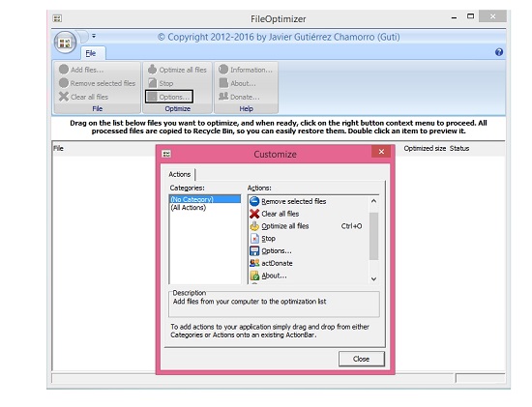Click the Stop icon in ribbon
The image size is (532, 407).
[x=152, y=83]
